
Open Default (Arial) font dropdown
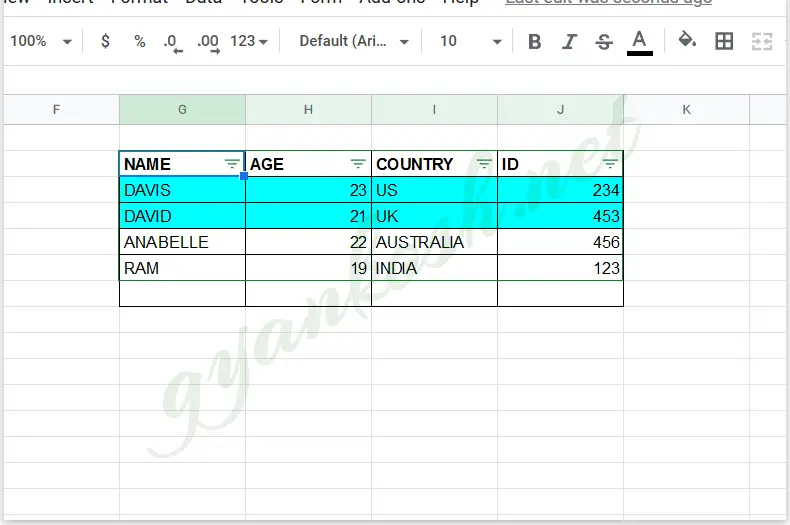point(354,41)
